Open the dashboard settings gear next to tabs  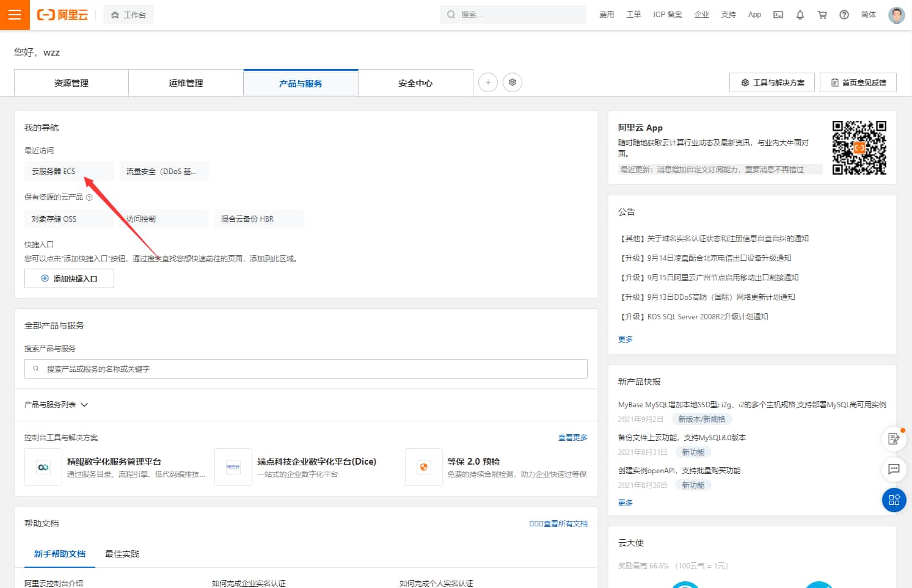point(512,82)
